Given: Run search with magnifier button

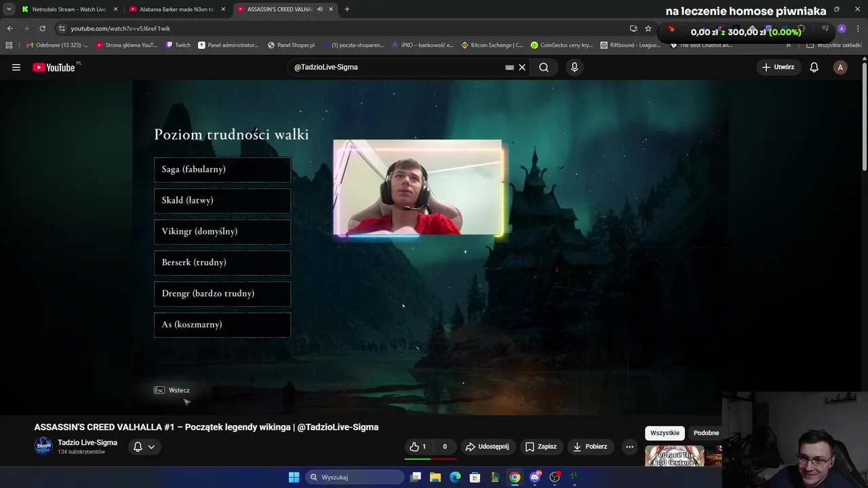Looking at the screenshot, I should [x=544, y=67].
